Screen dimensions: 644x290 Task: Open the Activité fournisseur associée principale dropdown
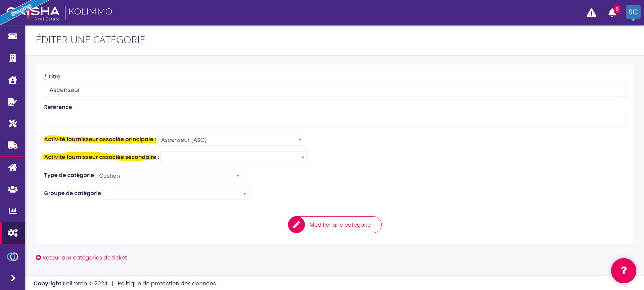(231, 140)
